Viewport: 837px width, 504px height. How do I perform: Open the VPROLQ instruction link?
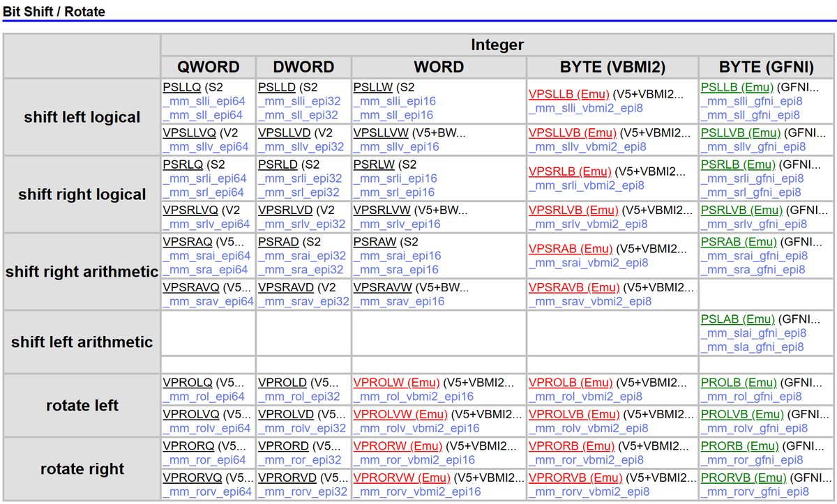[x=188, y=383]
